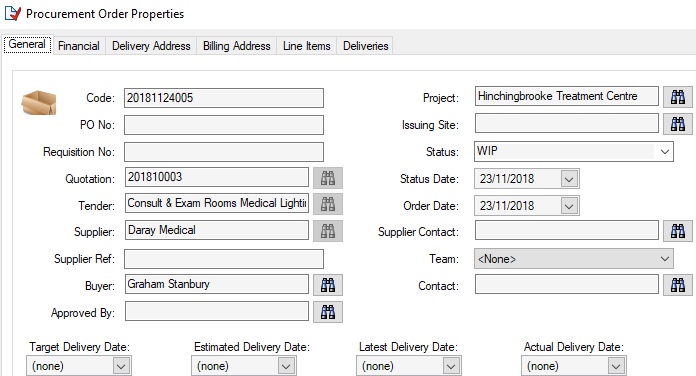Open the Order Date calendar dropdown
The height and width of the screenshot is (376, 696).
[x=569, y=206]
